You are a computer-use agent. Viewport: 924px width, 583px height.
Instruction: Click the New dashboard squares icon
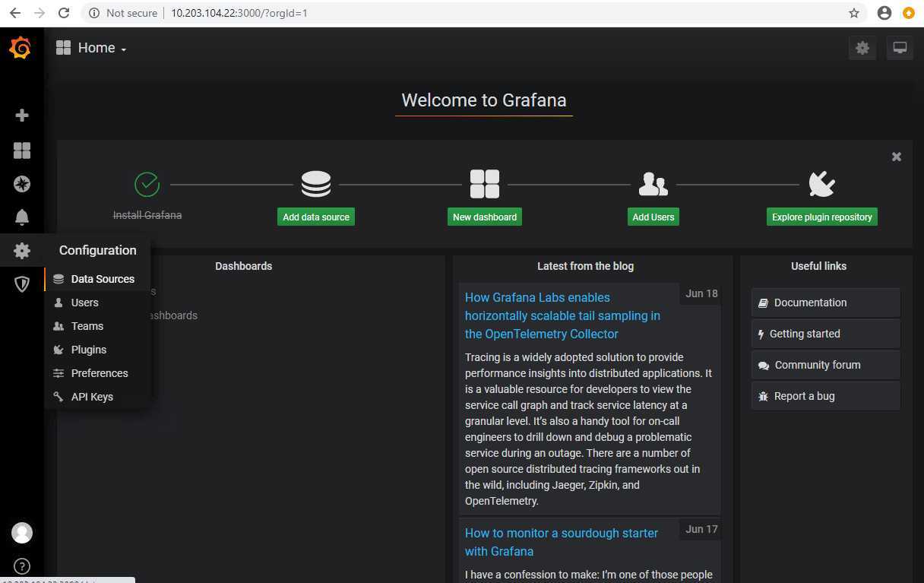click(485, 184)
